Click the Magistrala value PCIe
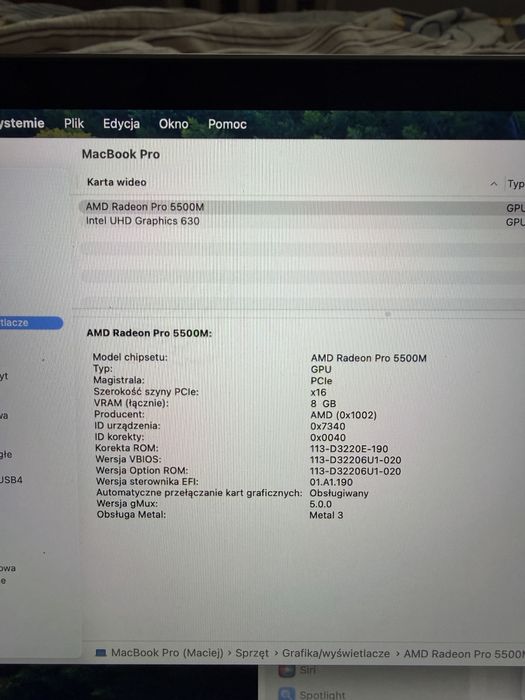525x700 pixels. click(321, 381)
